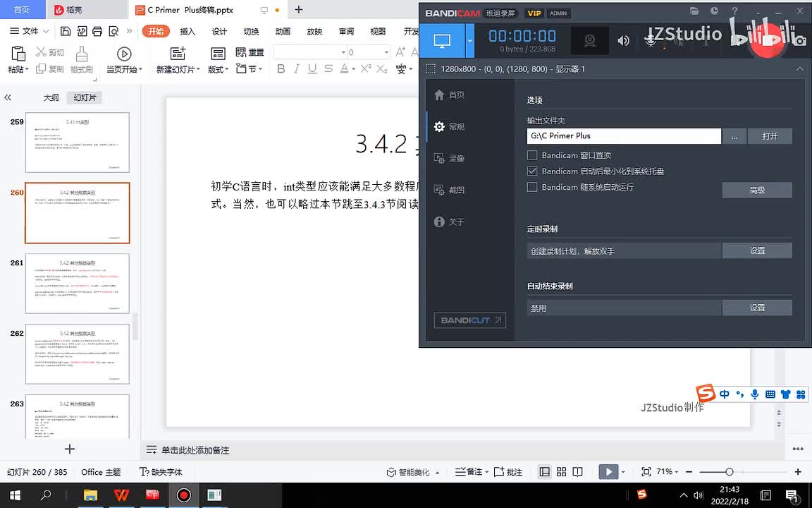
Task: Click the Cut scissors icon
Action: pos(42,52)
